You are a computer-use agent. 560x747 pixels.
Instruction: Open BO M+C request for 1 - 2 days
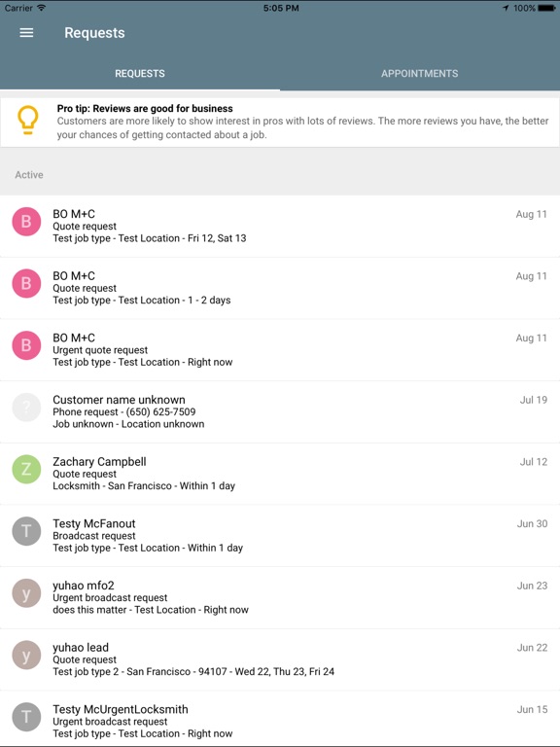pyautogui.click(x=280, y=288)
